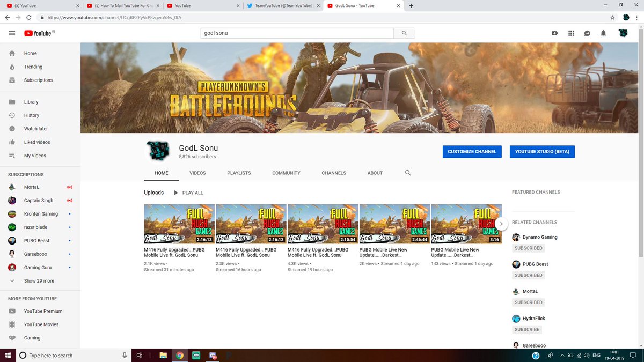Search within channel magnifier icon
This screenshot has height=362, width=644.
click(408, 173)
